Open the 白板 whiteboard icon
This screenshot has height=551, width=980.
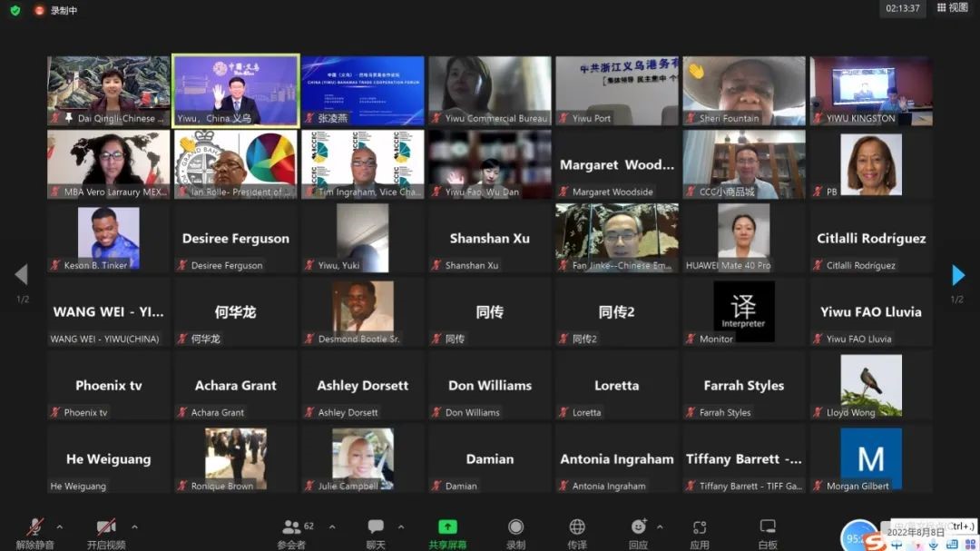pos(768,534)
